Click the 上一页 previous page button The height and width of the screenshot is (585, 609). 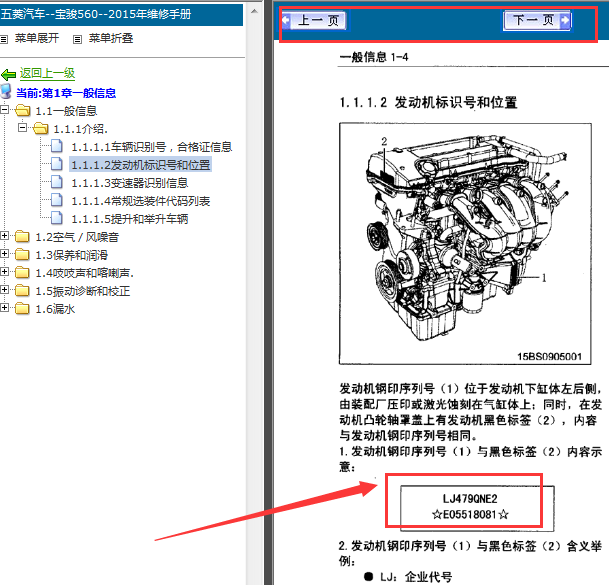click(x=314, y=20)
